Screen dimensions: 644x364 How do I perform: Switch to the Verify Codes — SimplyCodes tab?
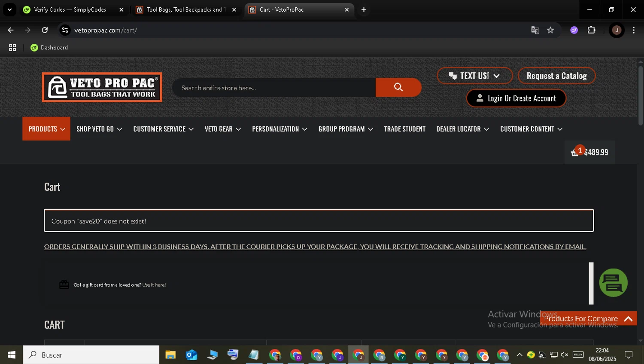(70, 9)
